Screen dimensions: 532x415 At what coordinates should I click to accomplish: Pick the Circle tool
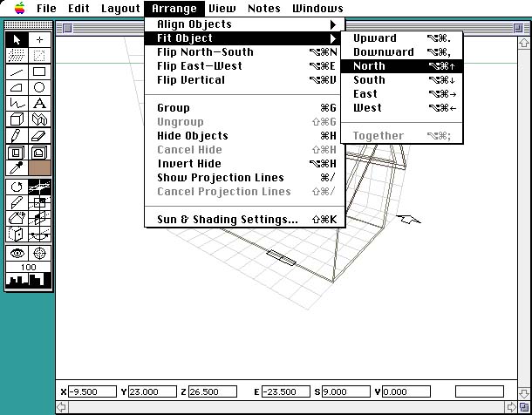tap(39, 87)
